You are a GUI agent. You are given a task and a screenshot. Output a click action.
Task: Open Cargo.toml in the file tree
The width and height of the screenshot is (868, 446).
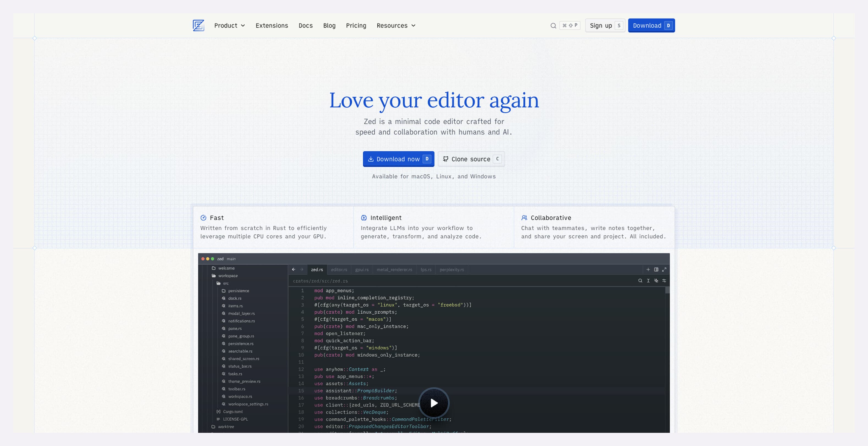click(x=230, y=412)
